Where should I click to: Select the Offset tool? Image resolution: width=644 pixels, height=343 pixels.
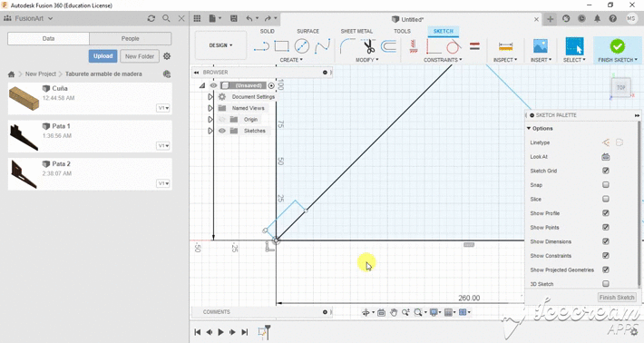pyautogui.click(x=388, y=46)
